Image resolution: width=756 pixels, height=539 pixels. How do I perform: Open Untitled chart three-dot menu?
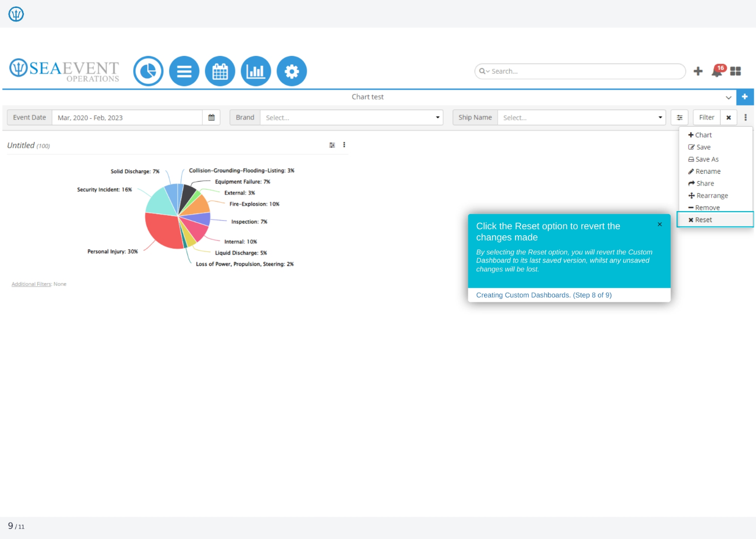[344, 145]
